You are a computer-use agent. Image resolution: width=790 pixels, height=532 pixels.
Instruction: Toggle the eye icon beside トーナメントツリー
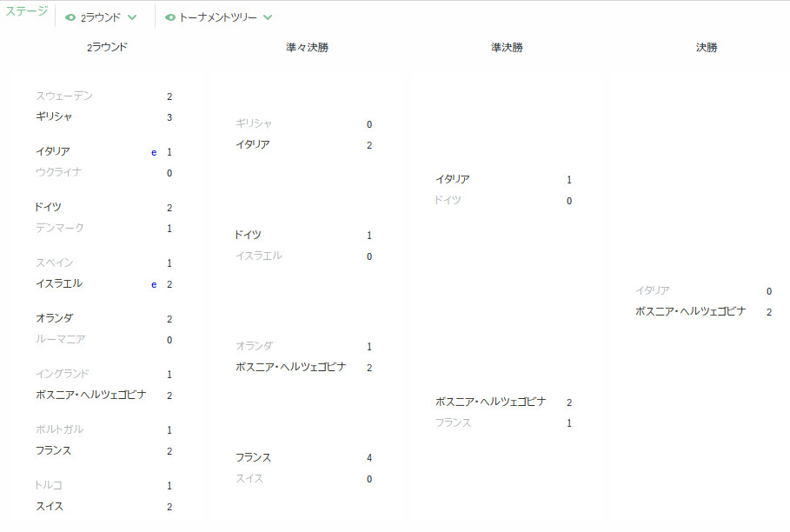tap(170, 17)
